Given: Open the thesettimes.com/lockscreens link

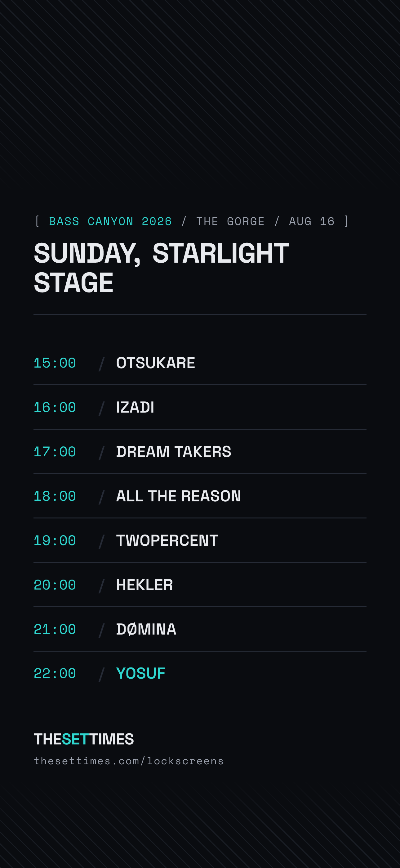Looking at the screenshot, I should [129, 761].
